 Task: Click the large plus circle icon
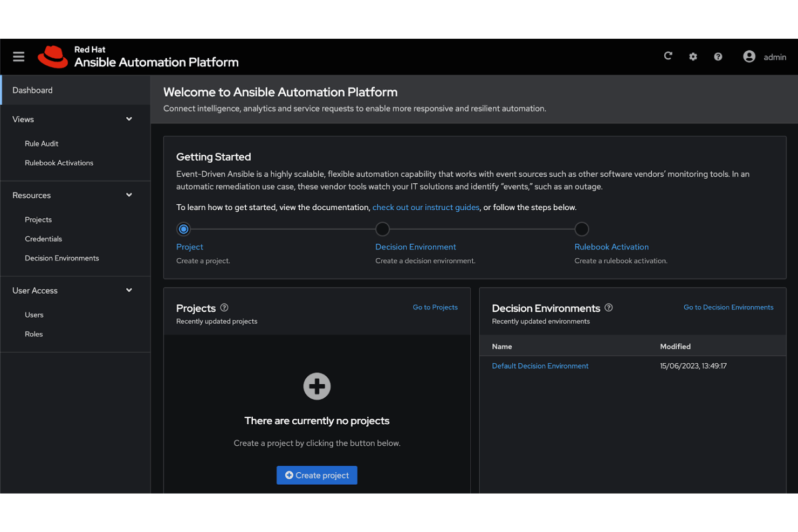(x=317, y=386)
